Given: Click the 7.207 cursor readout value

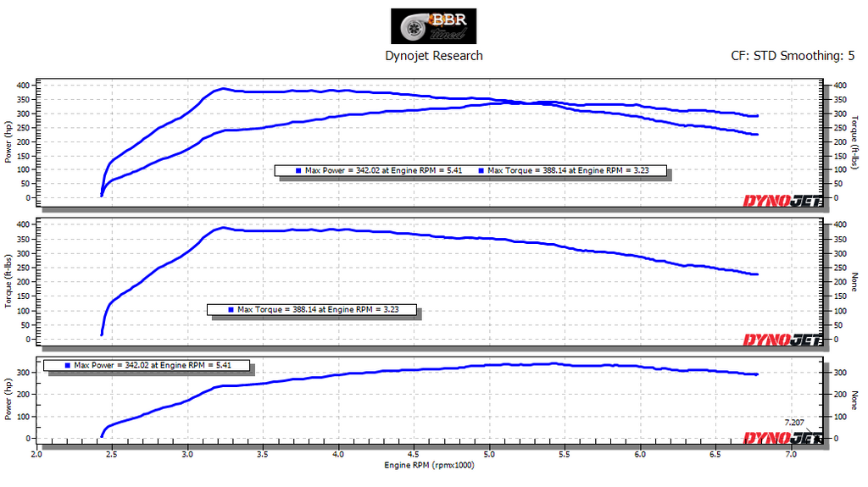Looking at the screenshot, I should 794,422.
